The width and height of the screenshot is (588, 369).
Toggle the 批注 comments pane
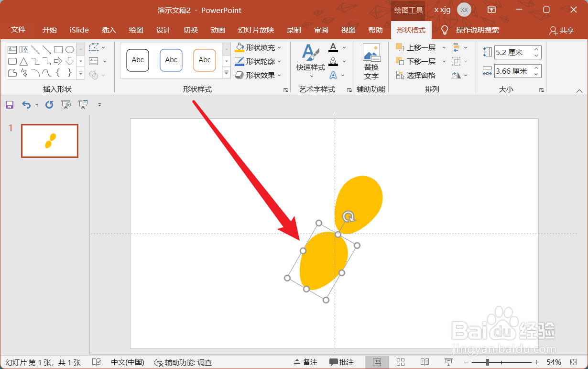(341, 362)
